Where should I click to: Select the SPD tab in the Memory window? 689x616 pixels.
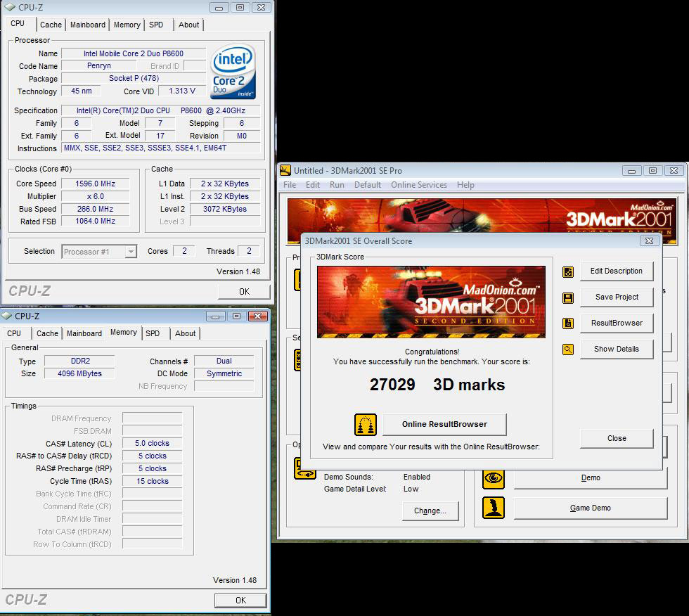point(153,333)
